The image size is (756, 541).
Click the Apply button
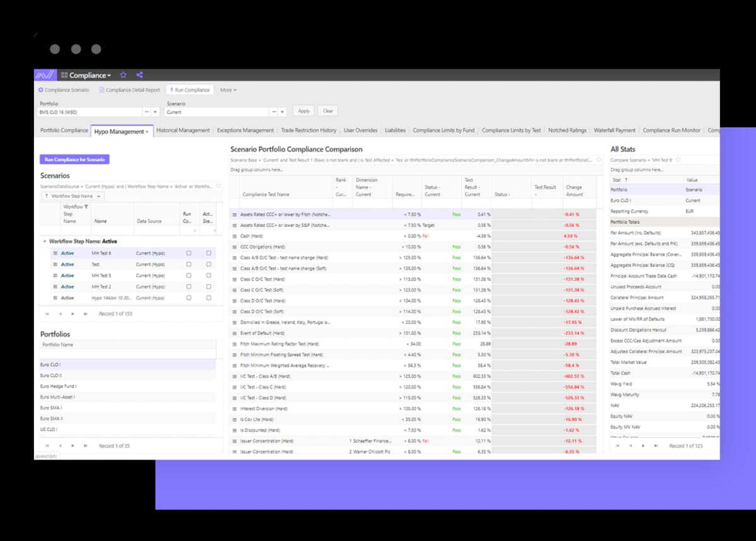click(x=303, y=110)
